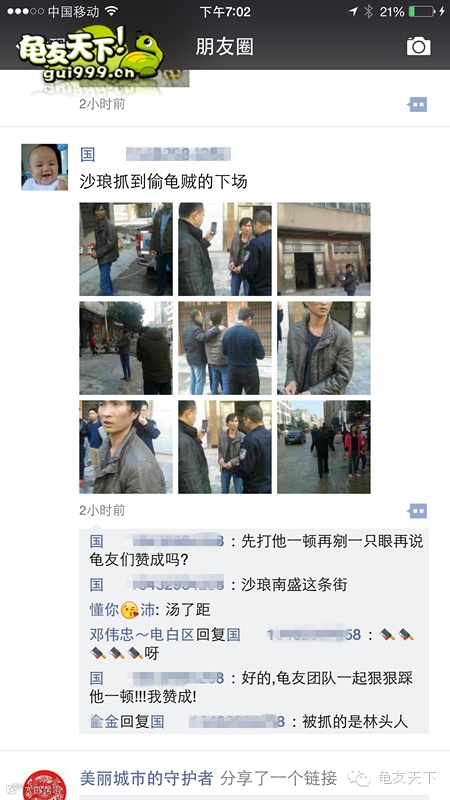Tap the red seal avatar at bottom
This screenshot has height=800, width=450.
click(45, 785)
